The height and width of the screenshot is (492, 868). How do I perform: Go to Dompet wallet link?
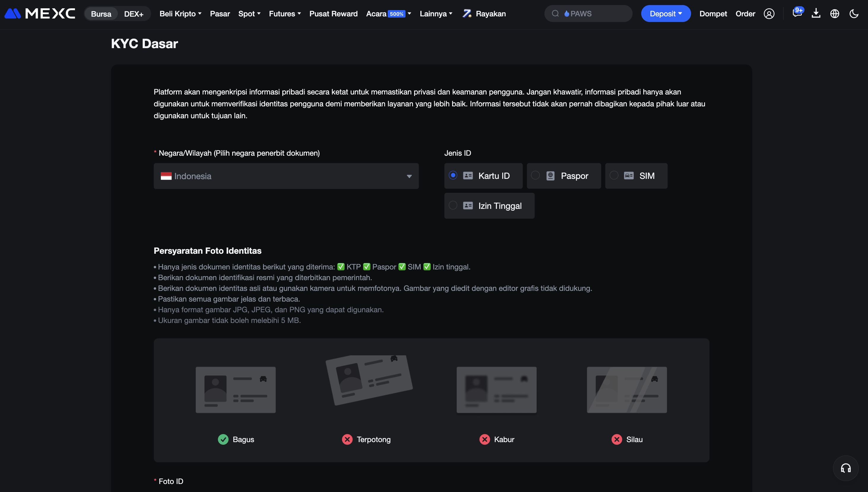713,14
